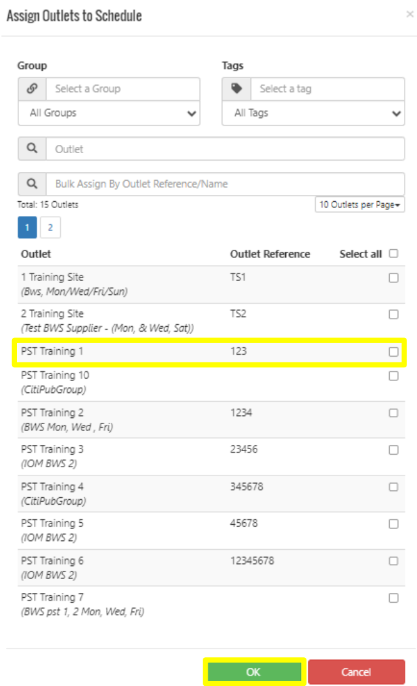Focus the Select a Group input field
The height and width of the screenshot is (686, 417).
tap(123, 89)
